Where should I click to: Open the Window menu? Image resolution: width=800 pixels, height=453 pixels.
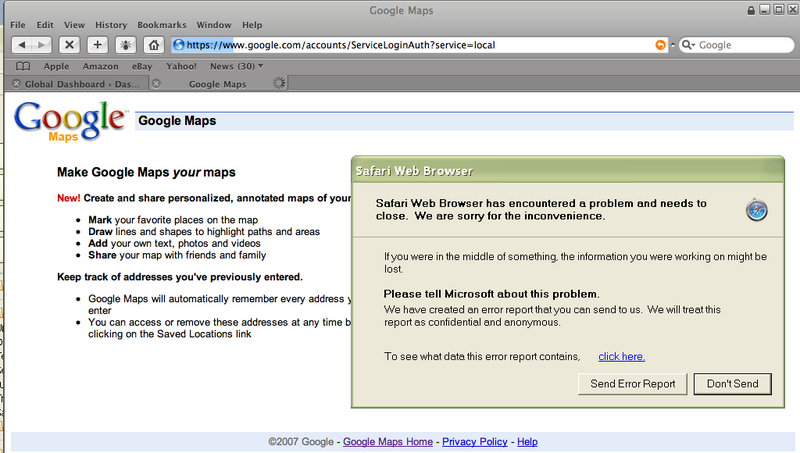[214, 24]
